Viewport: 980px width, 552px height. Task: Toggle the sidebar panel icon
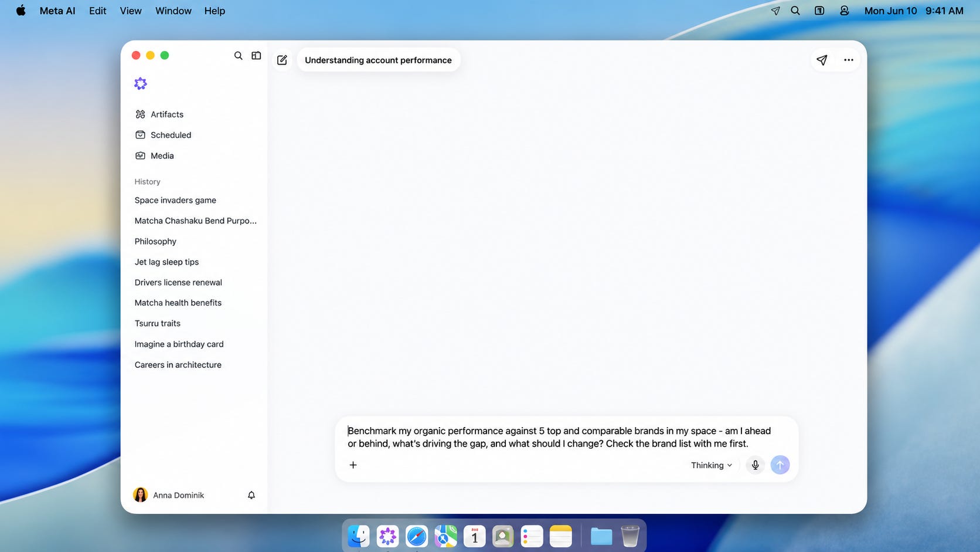(x=256, y=56)
